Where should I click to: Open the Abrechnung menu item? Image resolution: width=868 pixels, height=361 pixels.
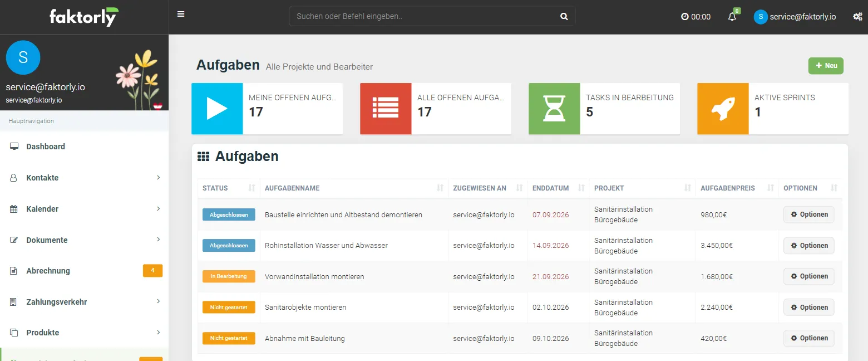84,271
